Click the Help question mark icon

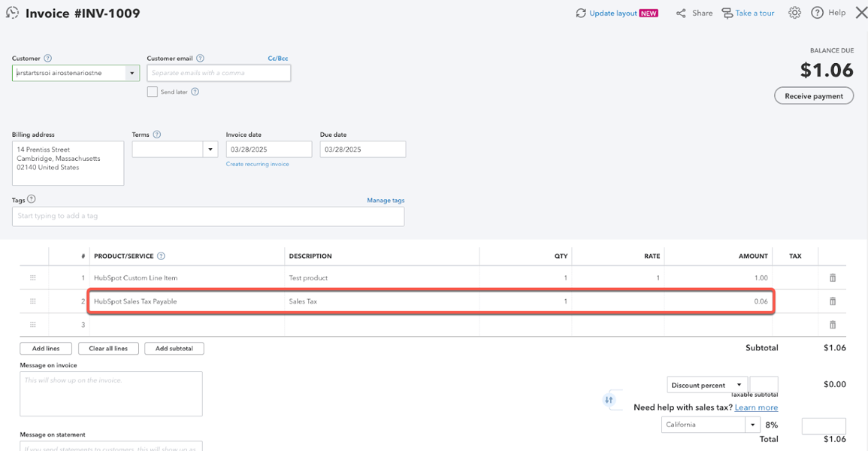[817, 13]
